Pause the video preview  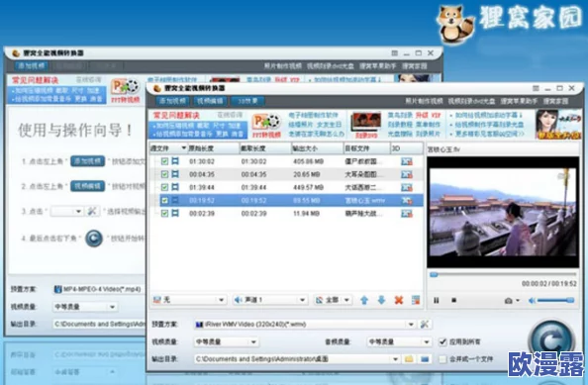437,300
